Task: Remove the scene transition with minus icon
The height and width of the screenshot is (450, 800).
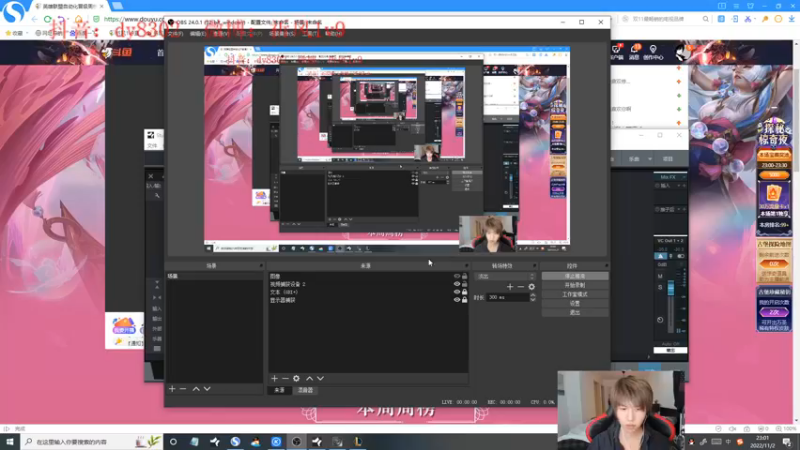Action: click(520, 287)
